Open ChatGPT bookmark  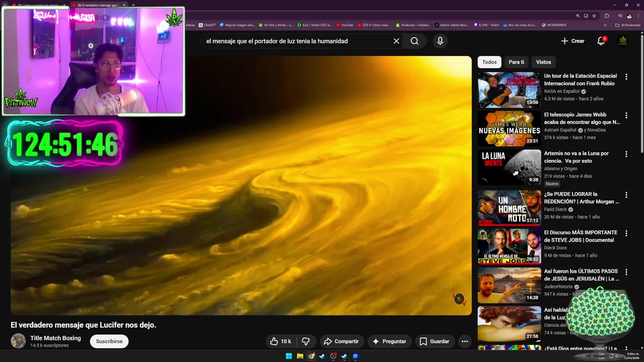207,25
